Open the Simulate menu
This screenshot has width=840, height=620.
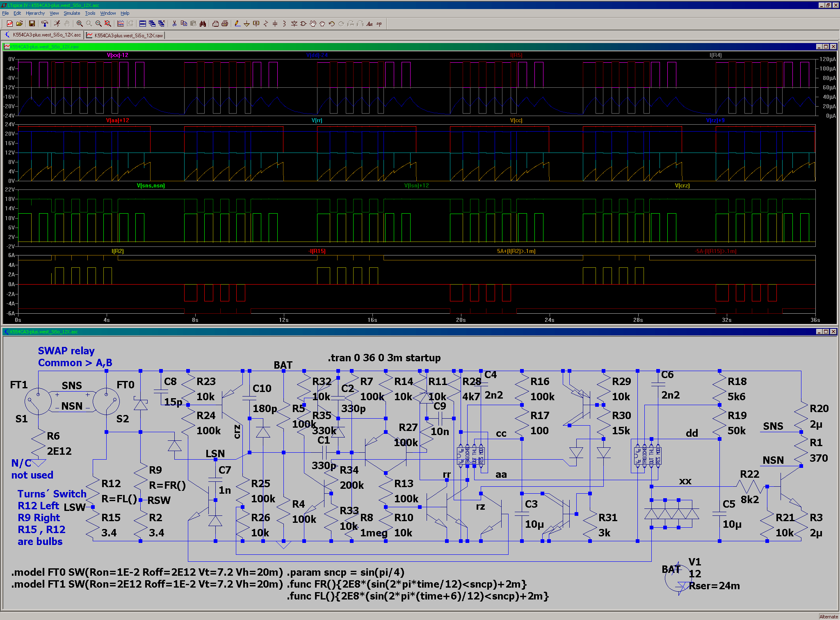click(x=72, y=13)
